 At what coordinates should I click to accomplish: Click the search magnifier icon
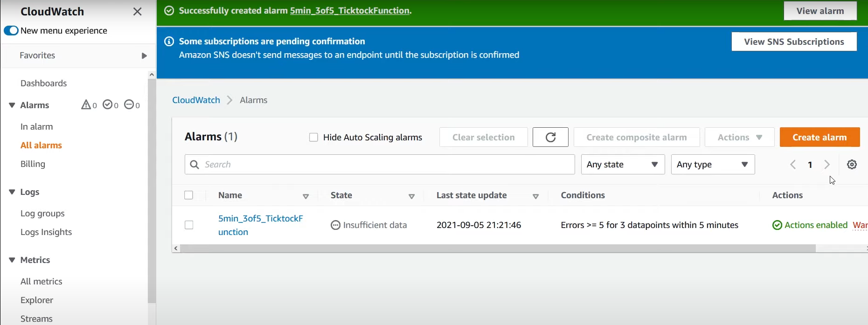click(x=195, y=165)
